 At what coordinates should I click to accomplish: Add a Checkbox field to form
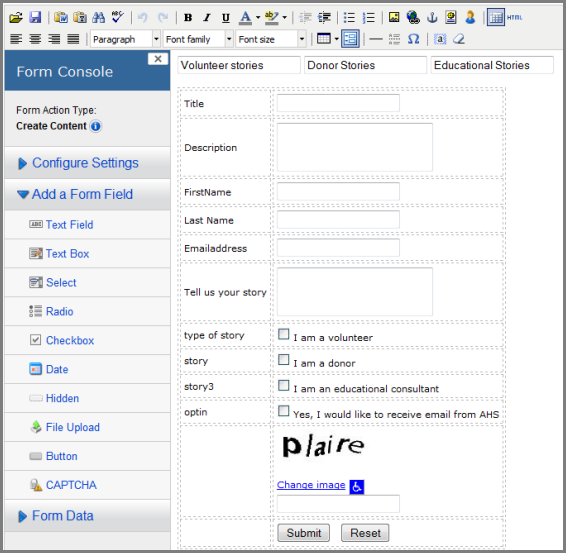point(87,340)
